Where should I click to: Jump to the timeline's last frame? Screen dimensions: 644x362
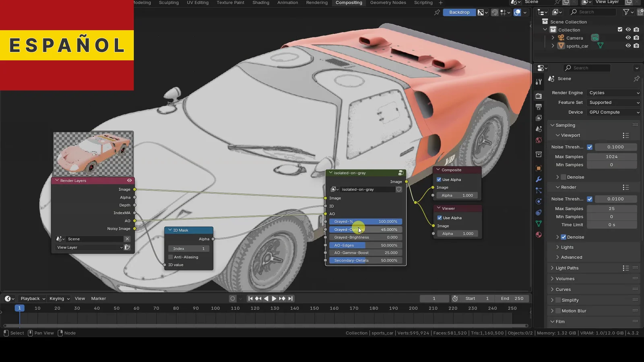(291, 298)
